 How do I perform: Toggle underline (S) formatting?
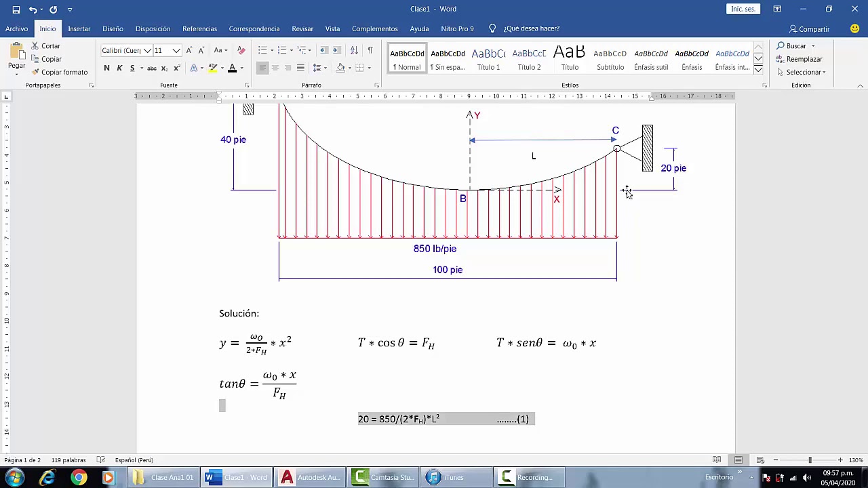click(132, 68)
